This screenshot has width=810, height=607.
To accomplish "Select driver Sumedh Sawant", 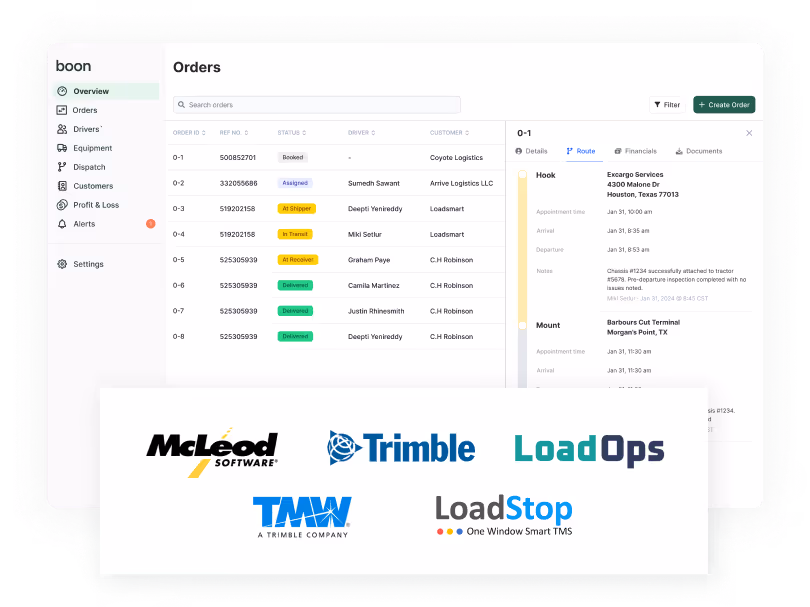I will point(373,183).
